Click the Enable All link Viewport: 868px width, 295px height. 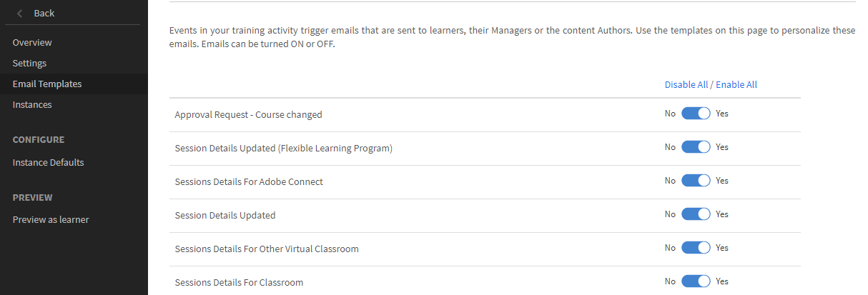[736, 84]
